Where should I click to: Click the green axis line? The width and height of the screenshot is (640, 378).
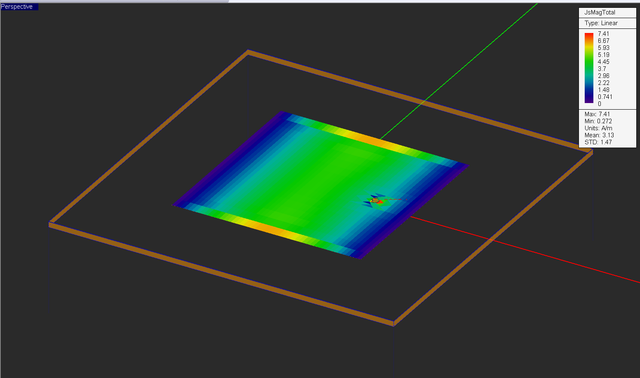tap(457, 72)
